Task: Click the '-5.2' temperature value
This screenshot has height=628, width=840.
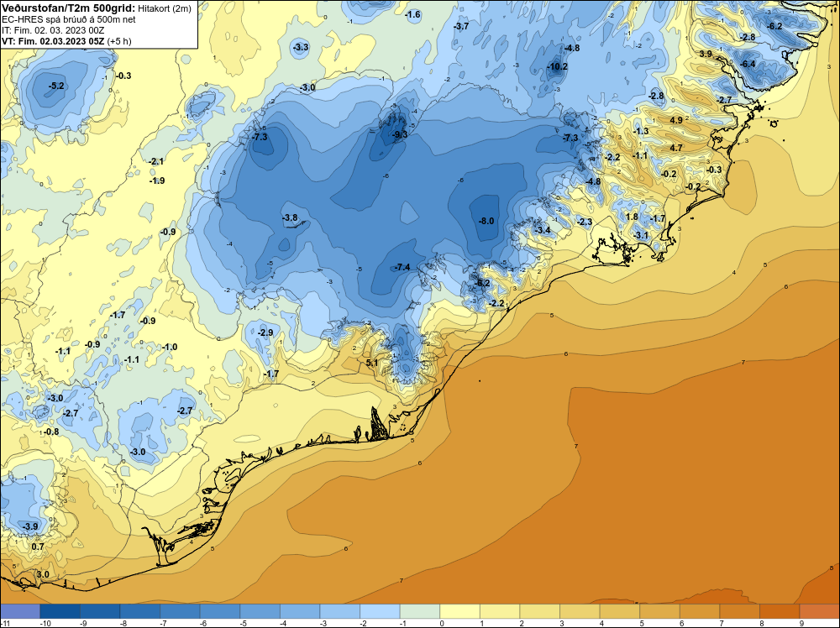Action: tap(56, 86)
